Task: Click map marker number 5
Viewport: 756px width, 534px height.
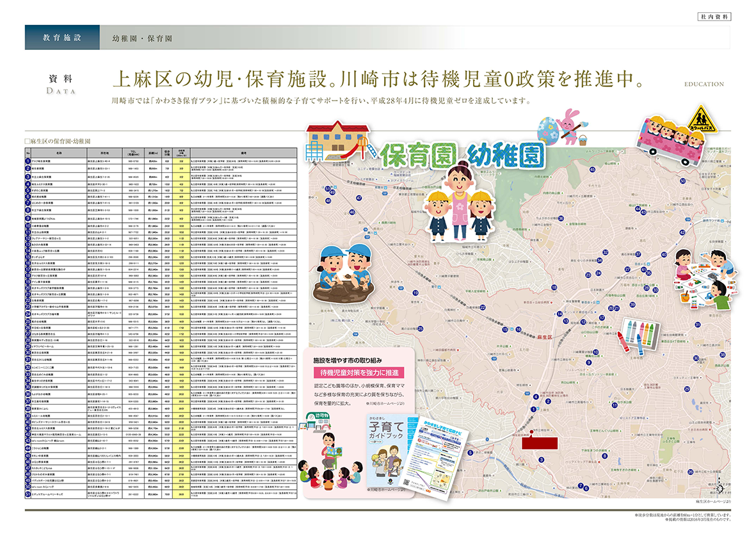Action: click(x=470, y=453)
